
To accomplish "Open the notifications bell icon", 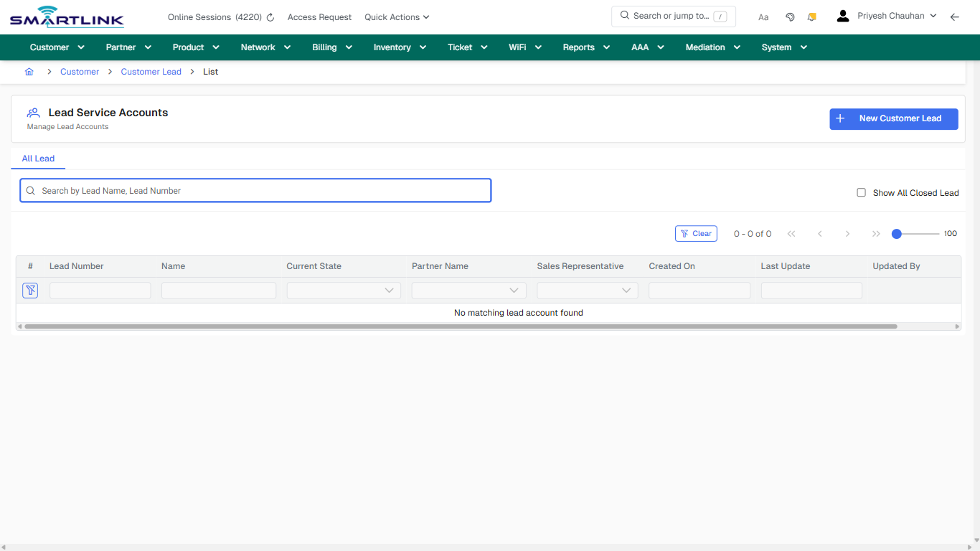I will 811,16.
